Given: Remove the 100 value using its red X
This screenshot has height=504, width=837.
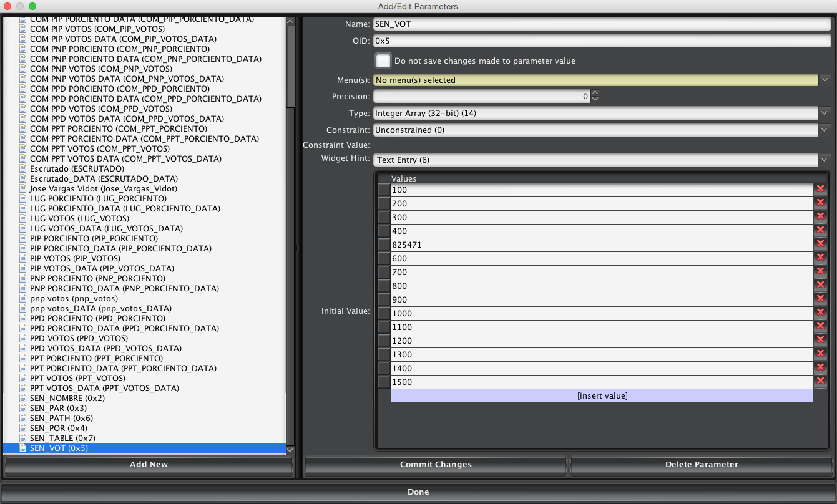Looking at the screenshot, I should click(820, 189).
